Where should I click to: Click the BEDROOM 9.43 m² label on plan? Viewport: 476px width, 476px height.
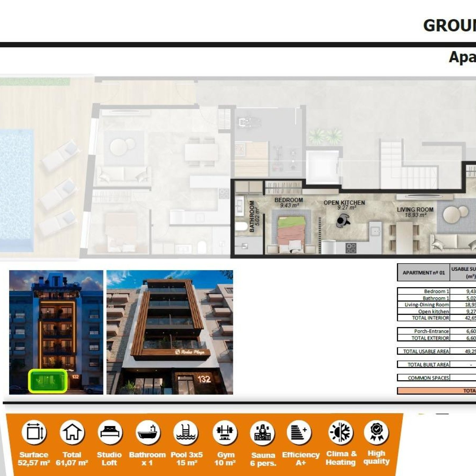[289, 203]
